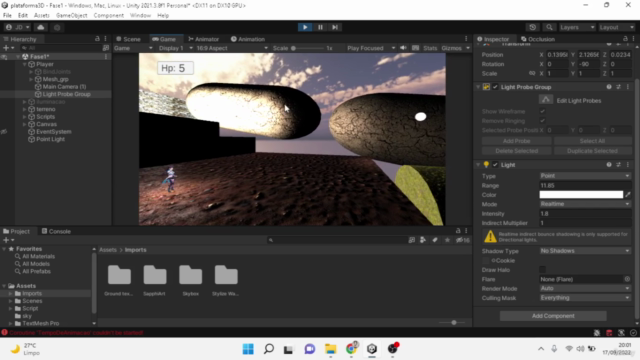Viewport: 640px width, 360px height.
Task: Click the favorites star icon in Project toolbar
Action: pyautogui.click(x=447, y=240)
